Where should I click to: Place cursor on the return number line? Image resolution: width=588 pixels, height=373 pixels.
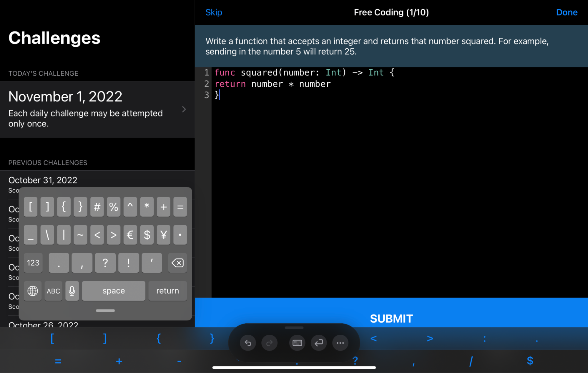click(x=273, y=84)
